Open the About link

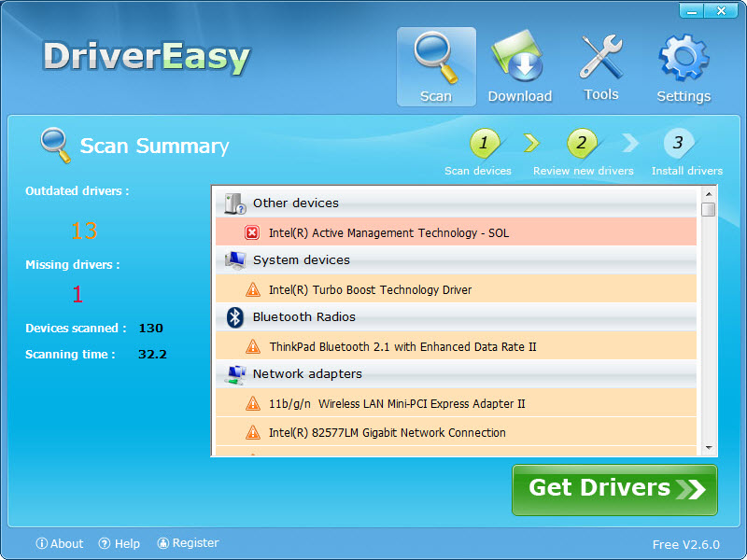click(60, 543)
